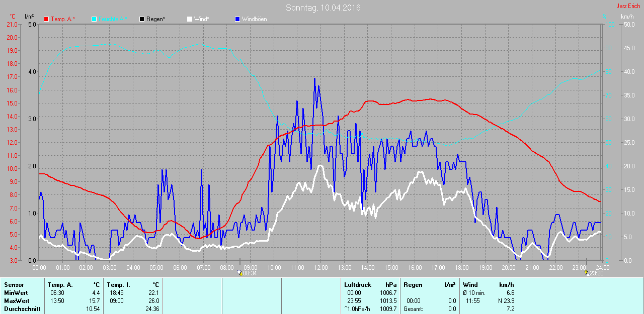Click the pressure trend '^1.0hPa/h'
This screenshot has height=314, width=644.
[x=357, y=309]
